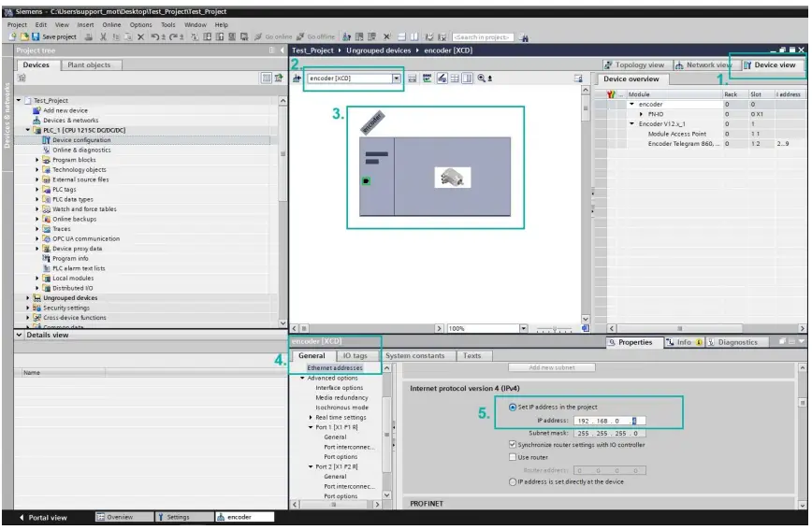
Task: Open the Online menu
Action: pyautogui.click(x=111, y=25)
